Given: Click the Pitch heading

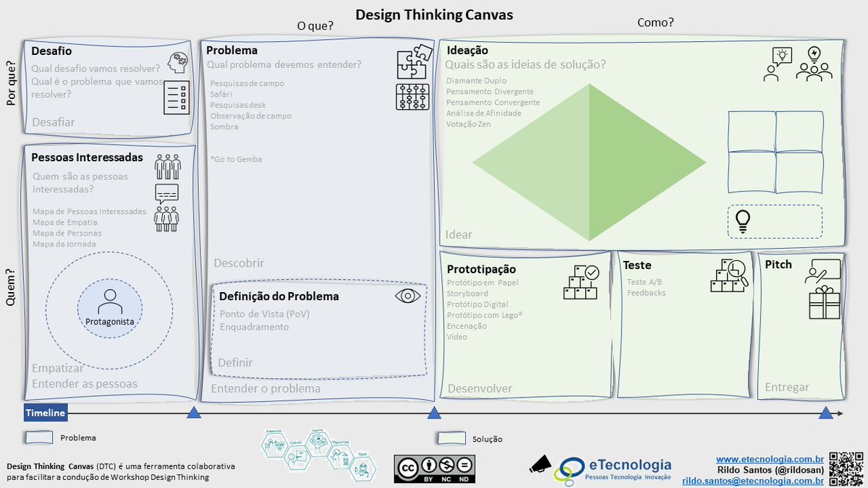Looking at the screenshot, I should 778,265.
